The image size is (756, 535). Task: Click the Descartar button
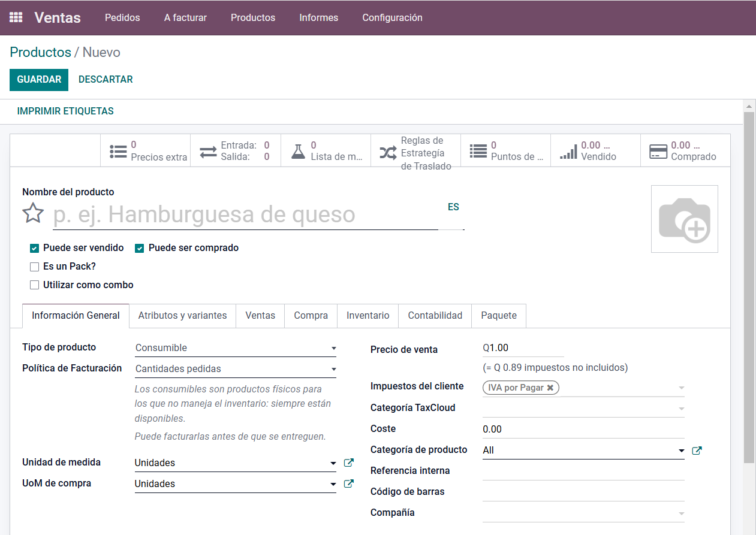coord(106,80)
